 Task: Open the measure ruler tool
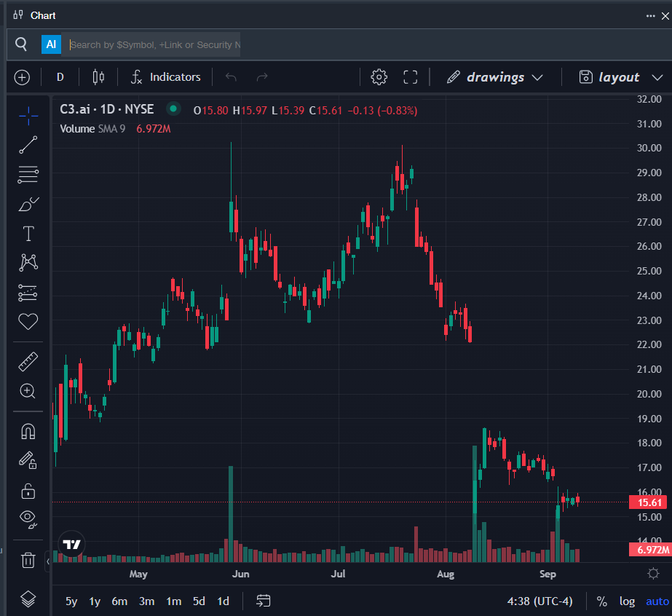(x=28, y=361)
